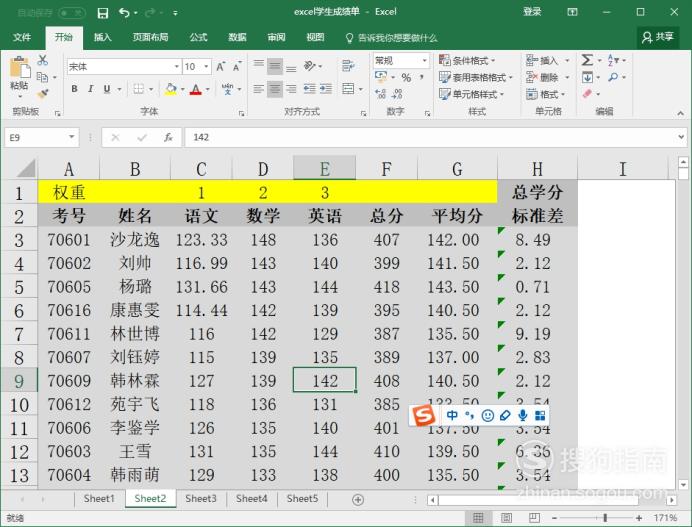Add a new sheet with the plus button
Viewport: 692px width, 527px height.
coord(358,500)
